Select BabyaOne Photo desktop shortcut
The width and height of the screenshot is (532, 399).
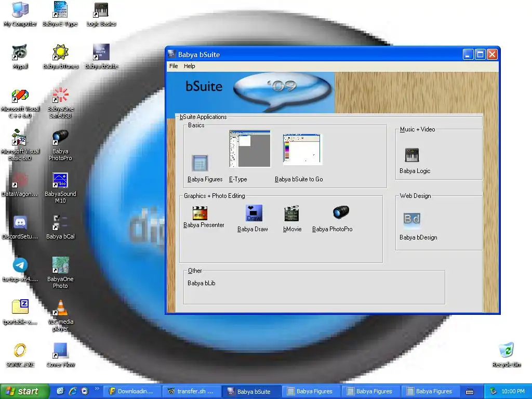click(x=60, y=273)
